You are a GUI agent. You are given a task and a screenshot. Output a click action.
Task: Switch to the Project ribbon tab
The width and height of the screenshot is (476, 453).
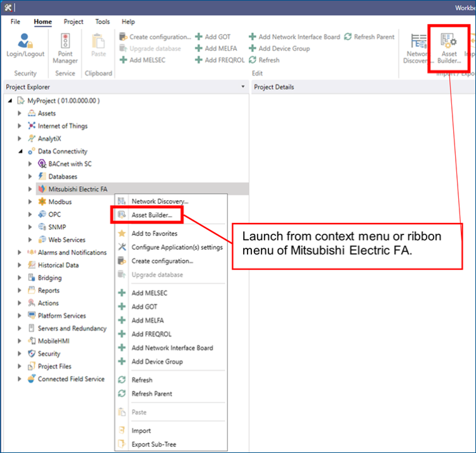point(74,22)
